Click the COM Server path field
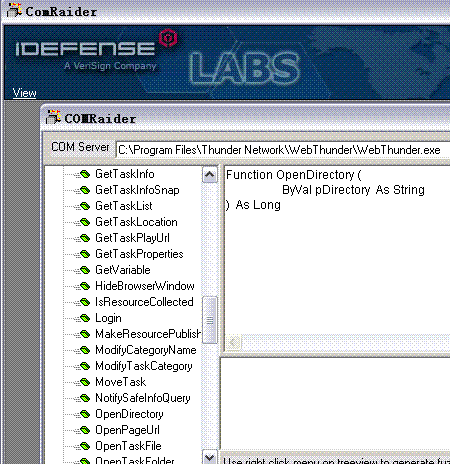This screenshot has height=464, width=450. [x=283, y=150]
